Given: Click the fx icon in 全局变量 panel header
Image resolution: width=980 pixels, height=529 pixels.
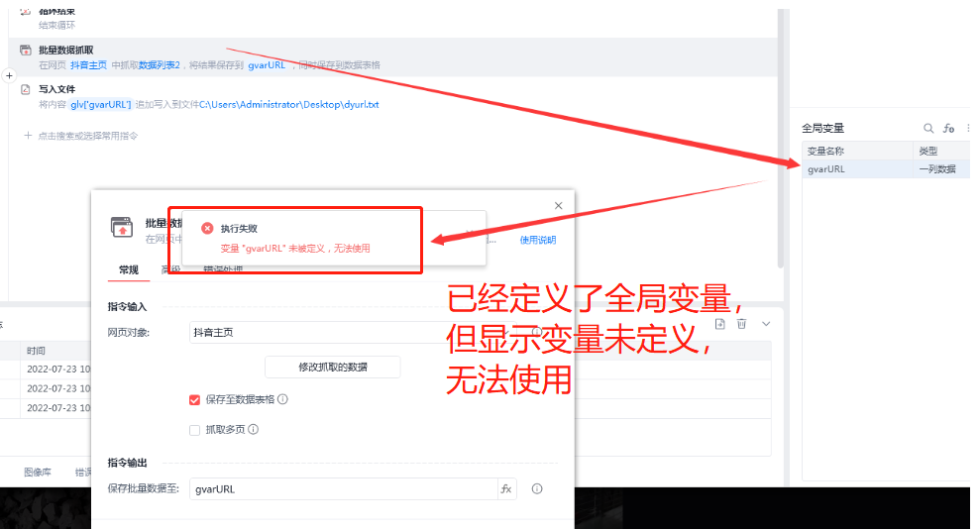Looking at the screenshot, I should [x=948, y=128].
